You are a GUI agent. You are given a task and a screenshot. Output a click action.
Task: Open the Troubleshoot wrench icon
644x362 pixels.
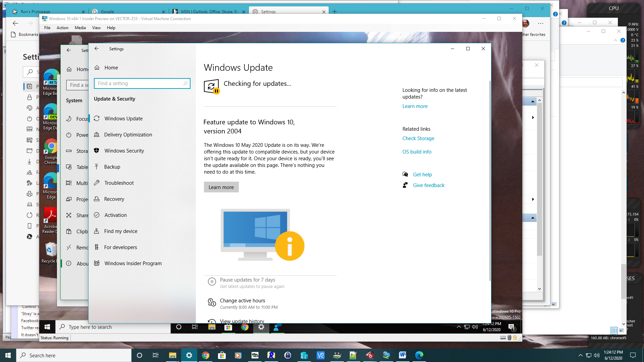pos(97,183)
